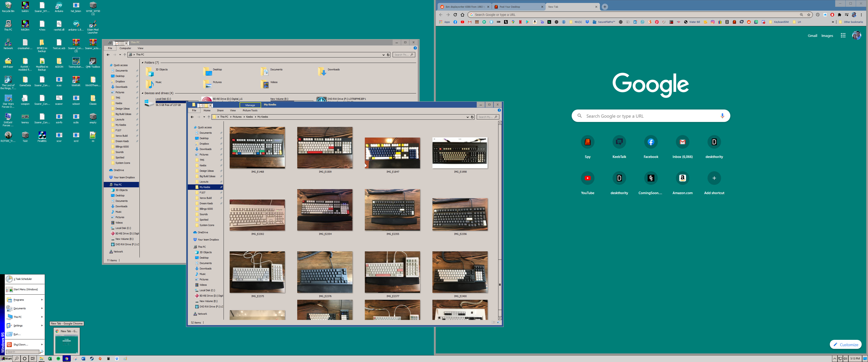Open Chrome extensions puzzle icon
This screenshot has height=362, width=868.
(x=839, y=15)
